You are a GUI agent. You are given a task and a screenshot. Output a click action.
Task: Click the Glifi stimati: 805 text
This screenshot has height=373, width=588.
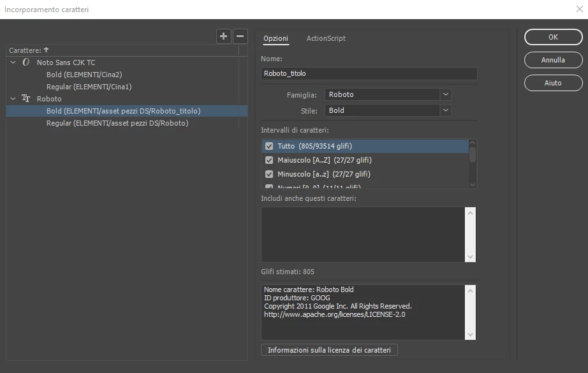(288, 272)
